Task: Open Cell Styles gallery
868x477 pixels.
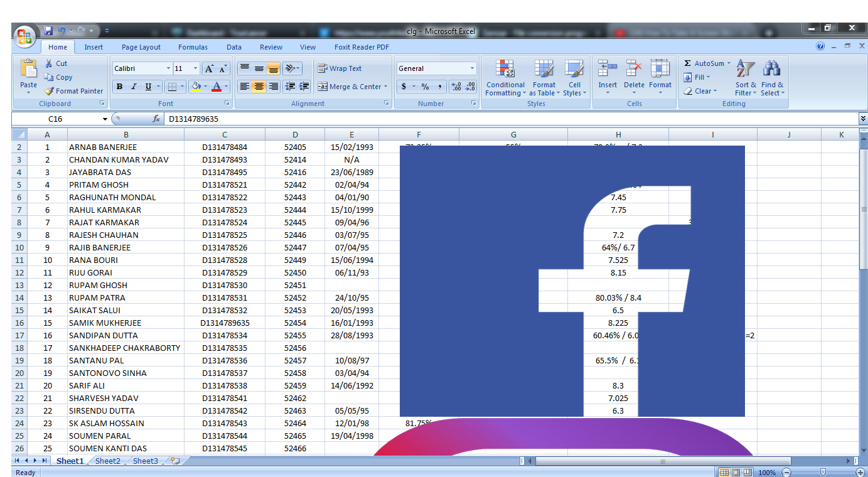Action: click(x=574, y=78)
